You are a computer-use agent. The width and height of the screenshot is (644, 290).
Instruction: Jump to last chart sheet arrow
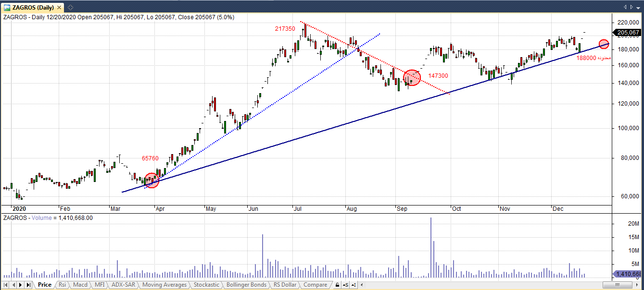tap(28, 285)
